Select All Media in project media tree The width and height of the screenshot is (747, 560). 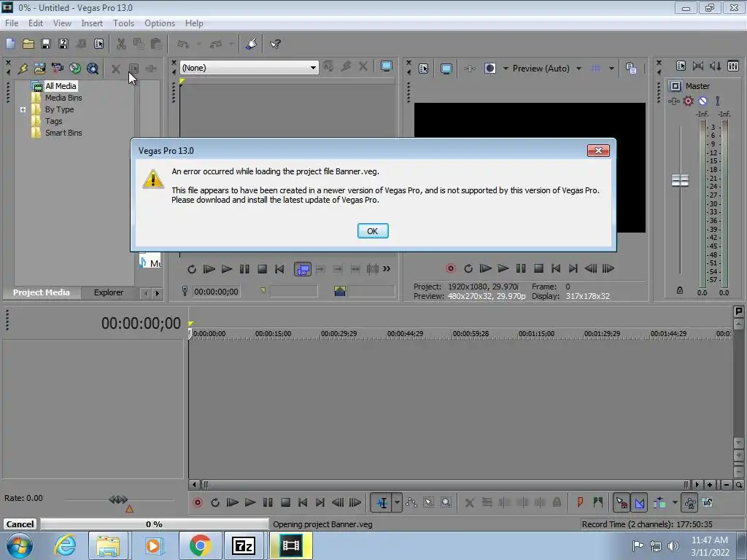pyautogui.click(x=61, y=86)
